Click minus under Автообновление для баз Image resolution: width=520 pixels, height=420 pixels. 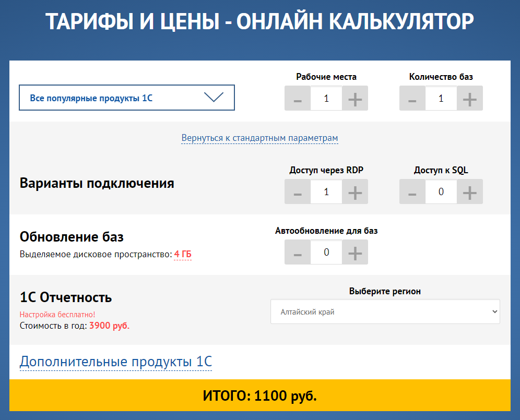pyautogui.click(x=298, y=252)
